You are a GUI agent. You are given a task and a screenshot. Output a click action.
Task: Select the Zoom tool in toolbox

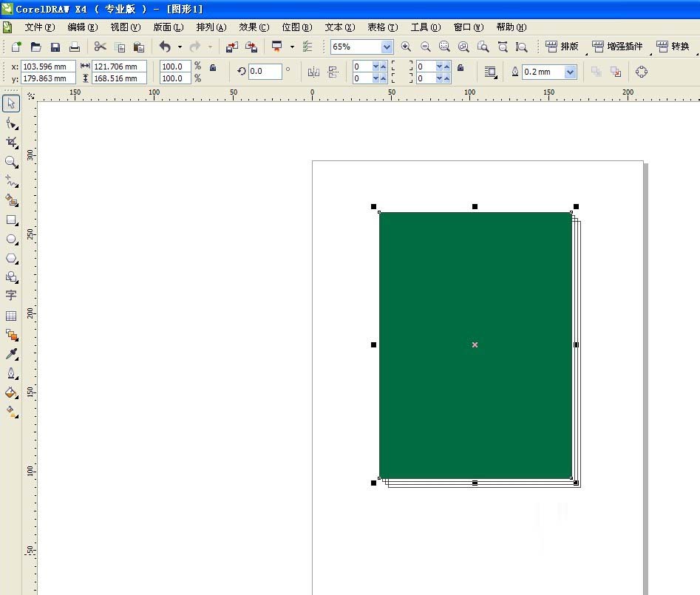tap(11, 162)
